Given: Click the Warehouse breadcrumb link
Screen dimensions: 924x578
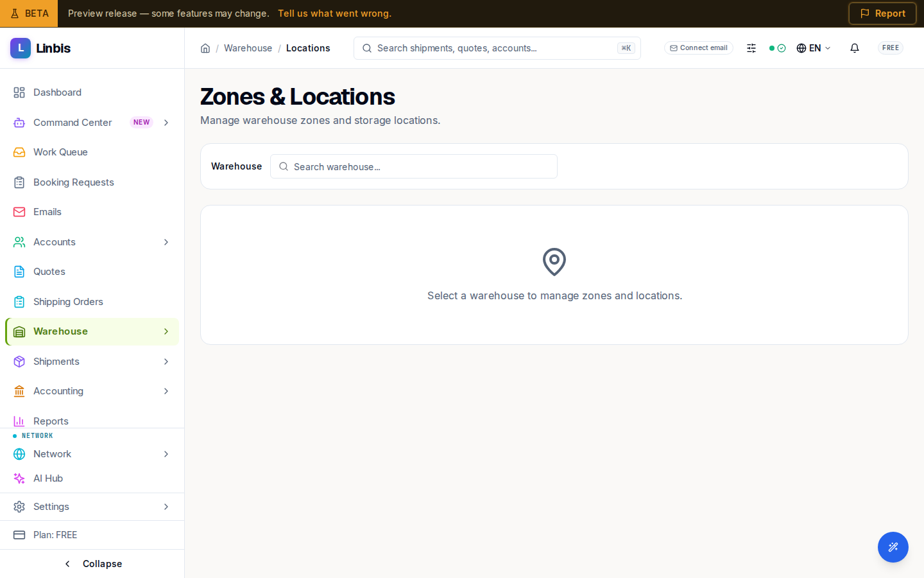Looking at the screenshot, I should click(x=248, y=48).
